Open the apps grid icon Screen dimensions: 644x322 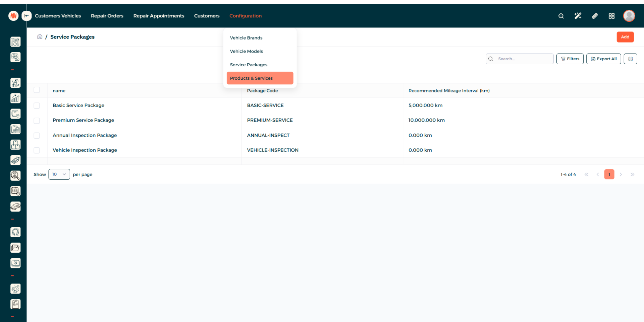click(611, 16)
